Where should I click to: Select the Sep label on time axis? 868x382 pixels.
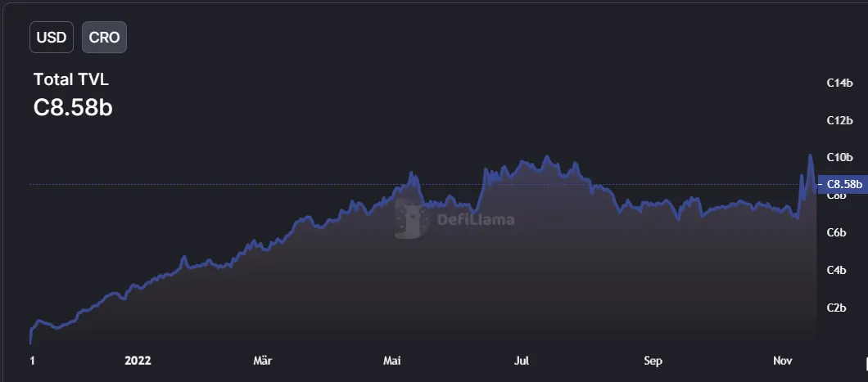click(653, 361)
